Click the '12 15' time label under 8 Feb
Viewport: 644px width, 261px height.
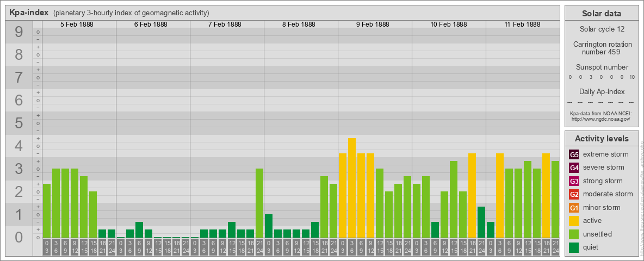click(306, 247)
